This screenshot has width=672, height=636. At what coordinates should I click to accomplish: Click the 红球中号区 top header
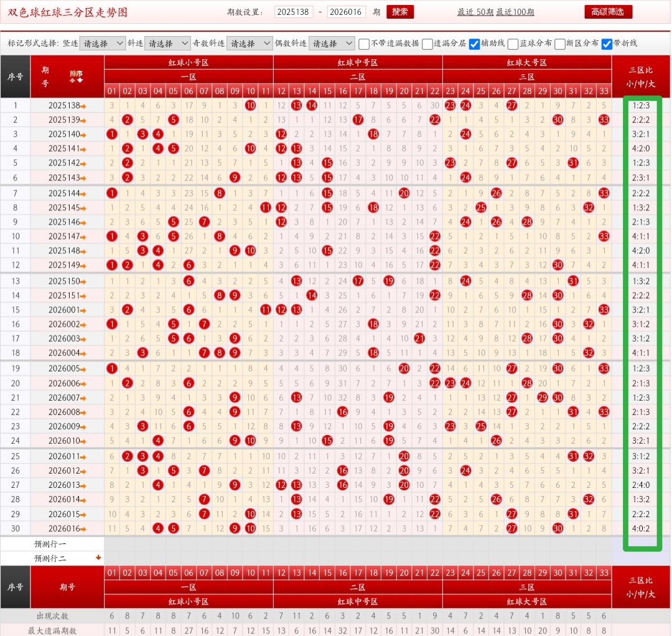358,63
